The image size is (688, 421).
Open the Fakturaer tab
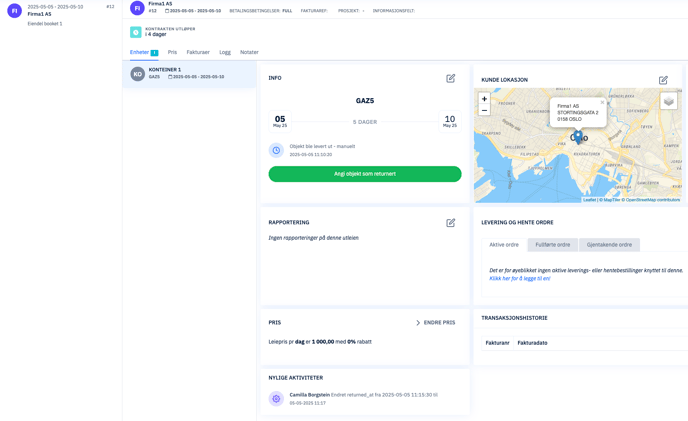tap(198, 52)
